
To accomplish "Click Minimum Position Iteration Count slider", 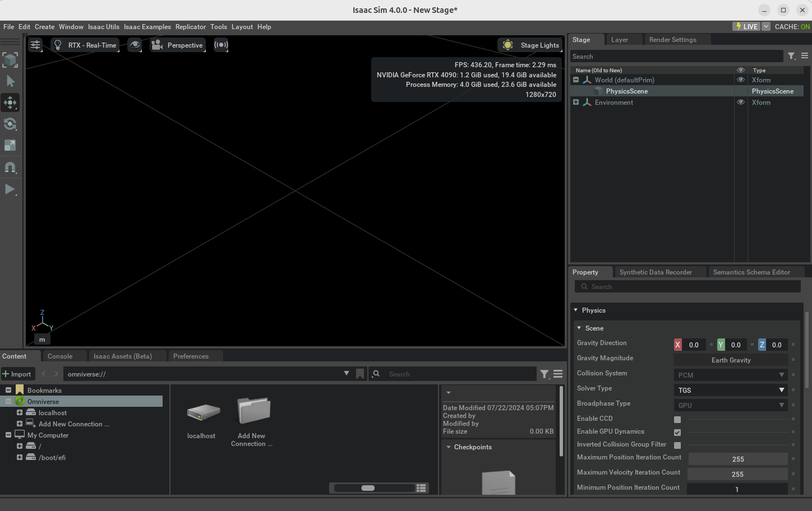I will 737,489.
